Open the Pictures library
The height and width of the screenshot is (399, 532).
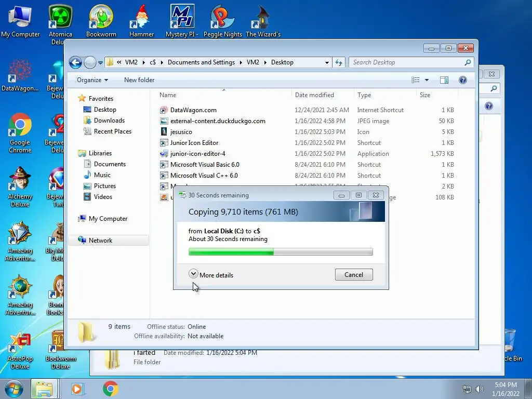pyautogui.click(x=100, y=186)
